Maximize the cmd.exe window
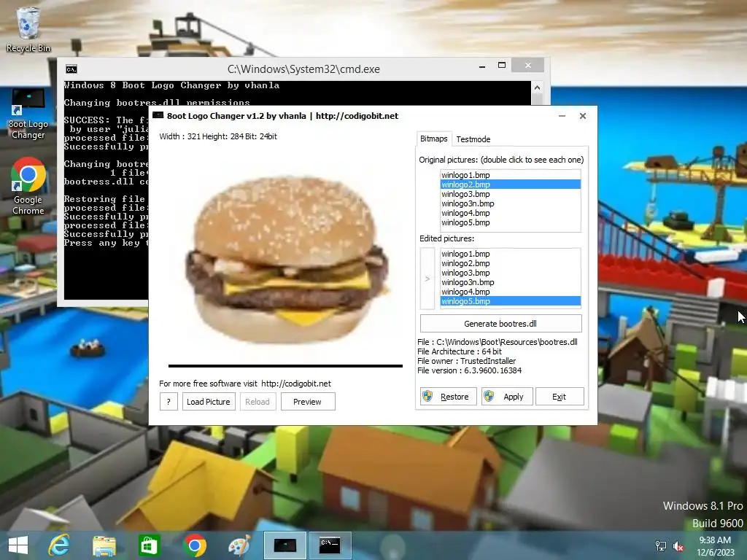Image resolution: width=747 pixels, height=560 pixels. coord(502,65)
